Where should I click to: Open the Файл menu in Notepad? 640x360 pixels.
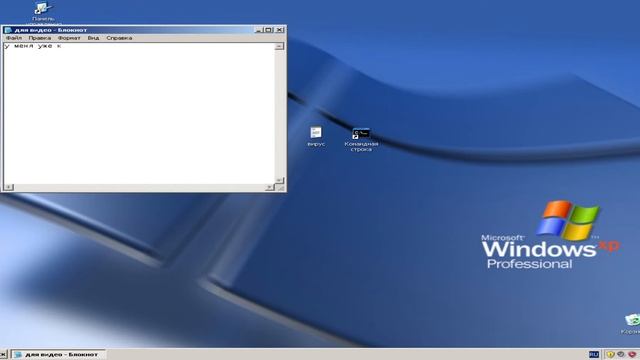click(x=14, y=38)
